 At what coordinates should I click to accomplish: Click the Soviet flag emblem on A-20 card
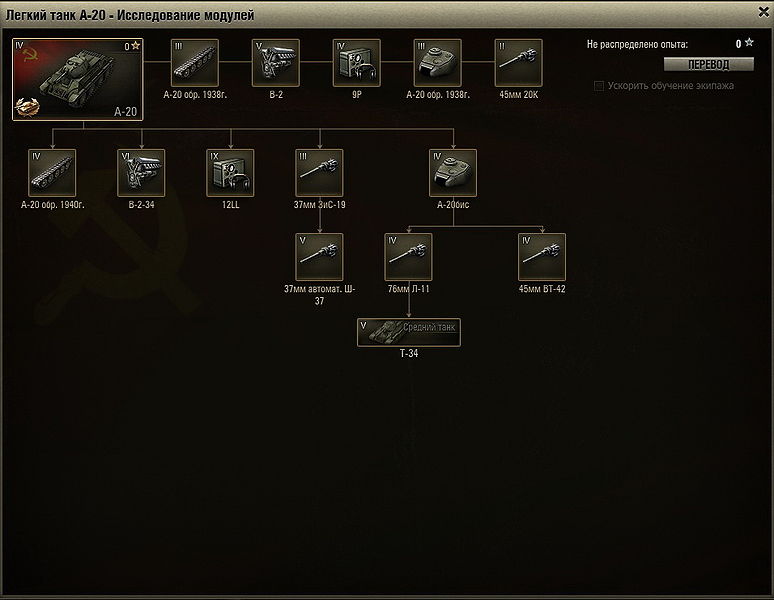pos(30,55)
